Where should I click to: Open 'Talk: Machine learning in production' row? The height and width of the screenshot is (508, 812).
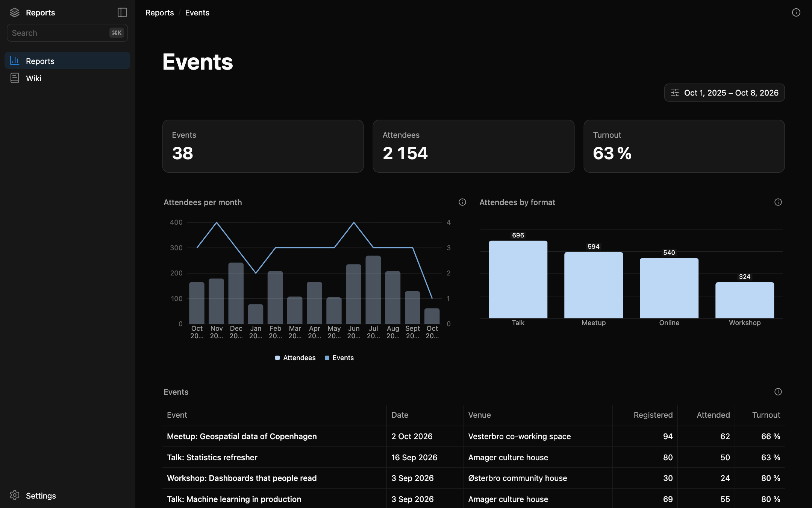click(473, 499)
